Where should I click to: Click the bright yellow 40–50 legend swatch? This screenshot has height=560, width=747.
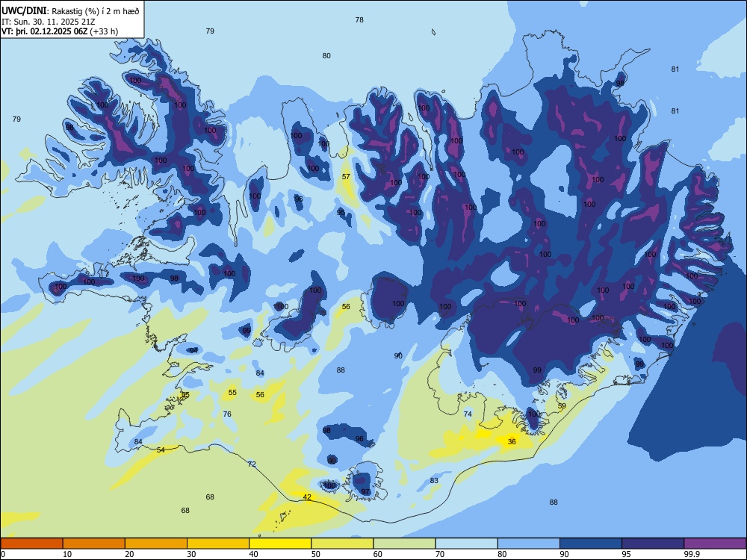[280, 544]
